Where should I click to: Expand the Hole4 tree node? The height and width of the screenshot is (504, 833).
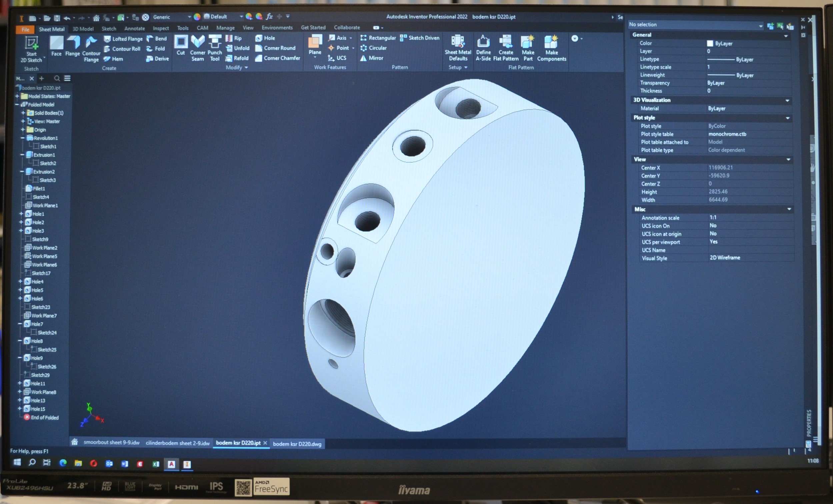20,281
